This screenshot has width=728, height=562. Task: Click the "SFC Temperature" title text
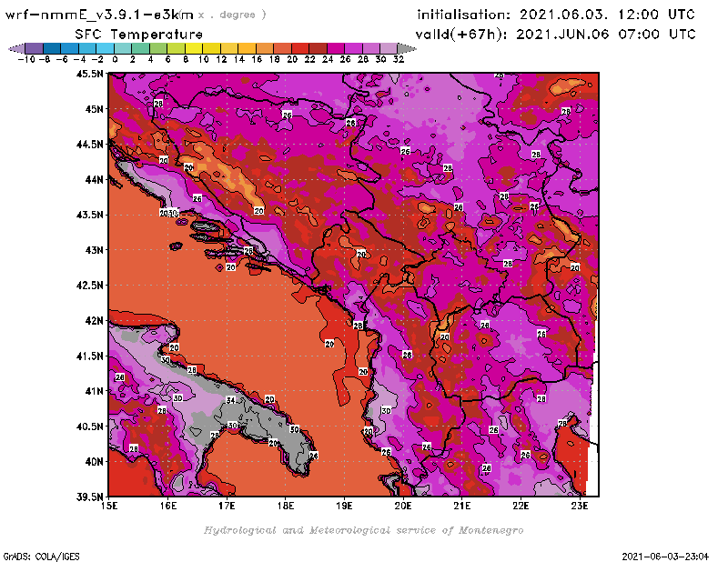point(139,35)
